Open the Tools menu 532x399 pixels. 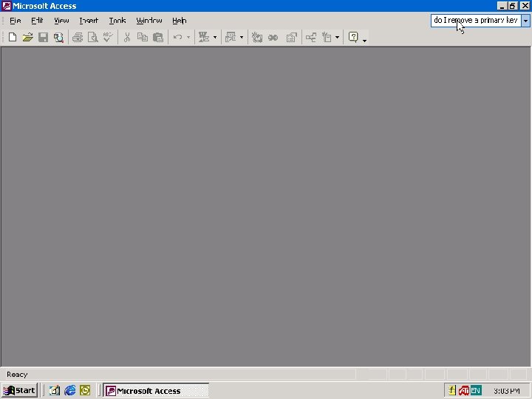[117, 21]
